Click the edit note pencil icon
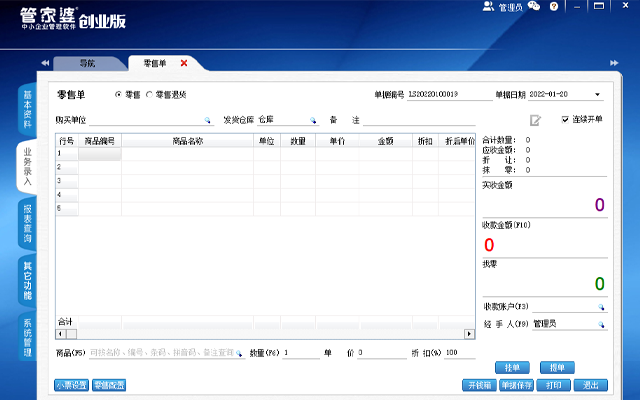 [x=536, y=120]
